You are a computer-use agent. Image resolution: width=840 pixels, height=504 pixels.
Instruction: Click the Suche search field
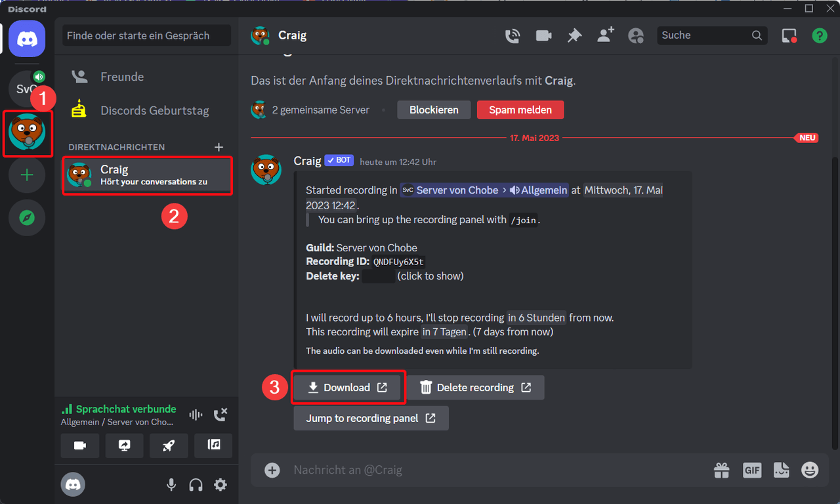(x=712, y=35)
